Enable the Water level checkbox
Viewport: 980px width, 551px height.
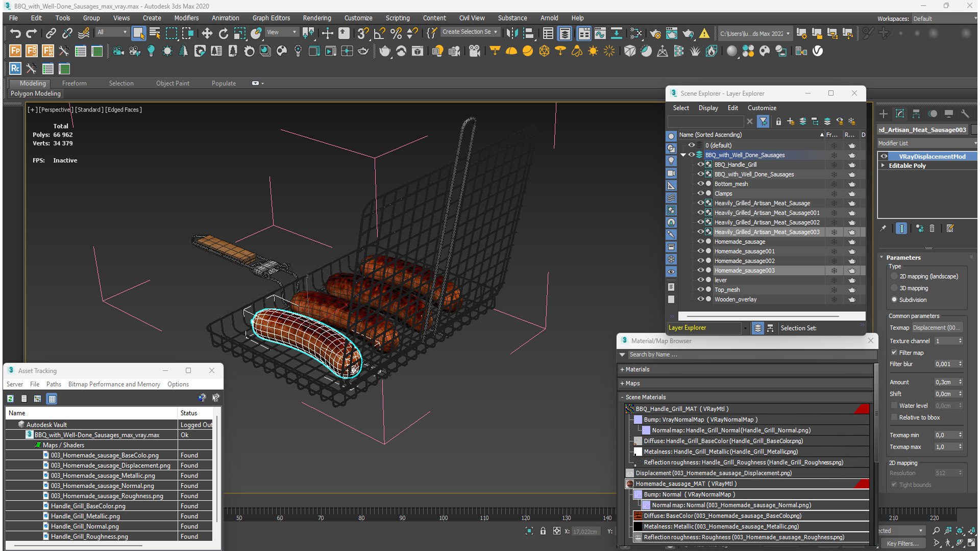(x=894, y=406)
